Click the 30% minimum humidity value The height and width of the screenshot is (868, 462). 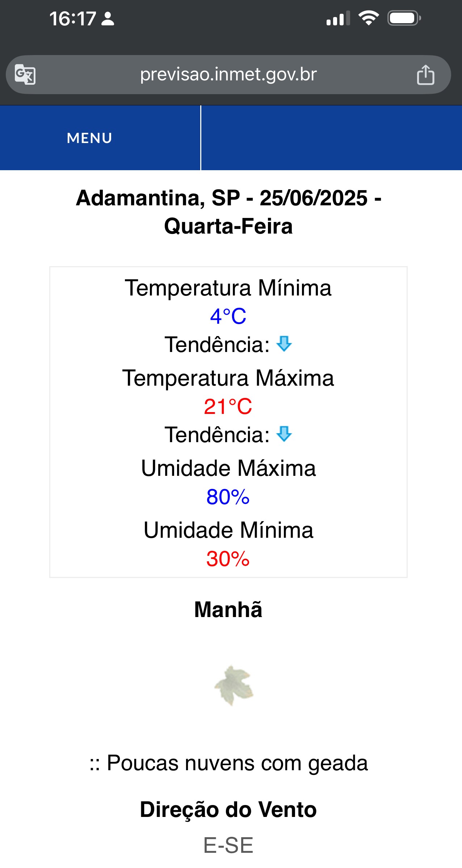coord(228,558)
